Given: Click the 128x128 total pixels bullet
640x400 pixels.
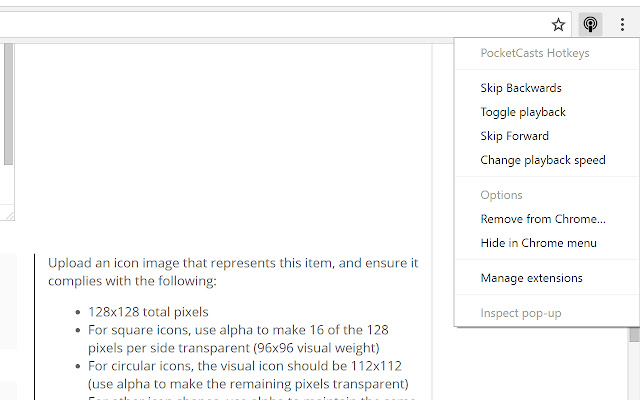Looking at the screenshot, I should click(x=148, y=312).
